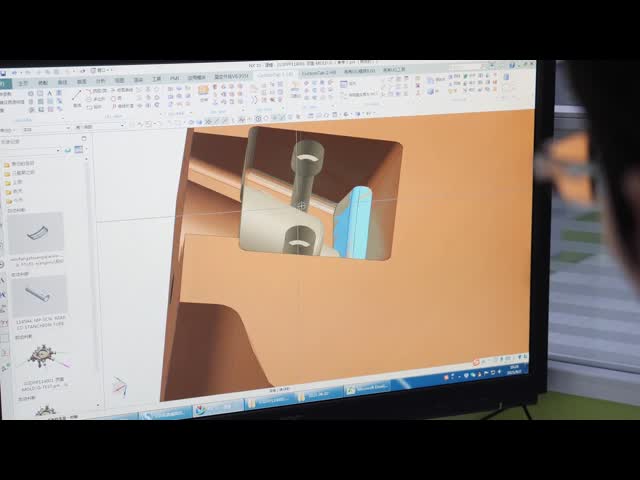This screenshot has width=640, height=480.
Task: Click the XYZ coordinate triad in viewport corner
Action: click(x=119, y=385)
